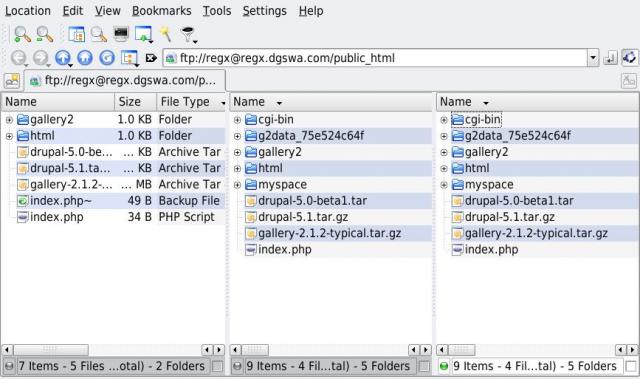
Task: Go back with the Back arrow
Action: pos(19,58)
